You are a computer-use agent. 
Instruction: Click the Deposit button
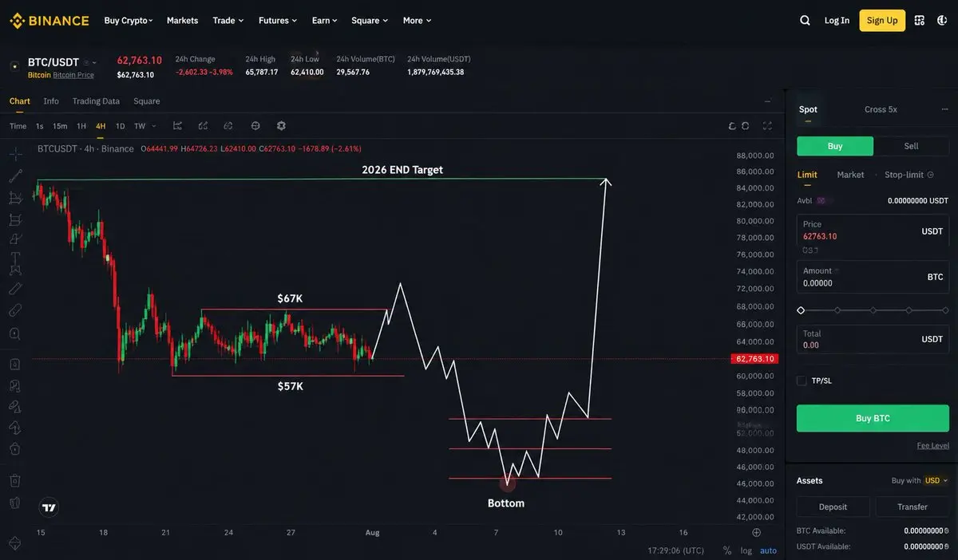pyautogui.click(x=833, y=507)
